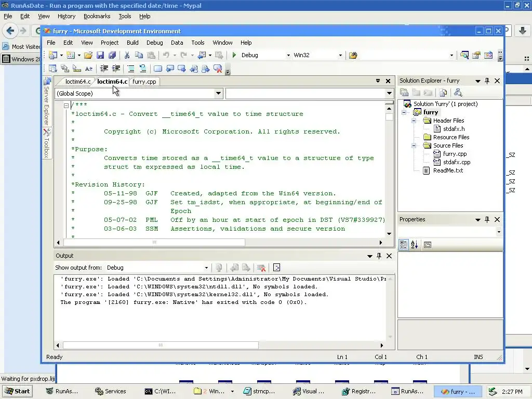
Task: Select furry.cpp in Solution Explorer
Action: coord(455,154)
